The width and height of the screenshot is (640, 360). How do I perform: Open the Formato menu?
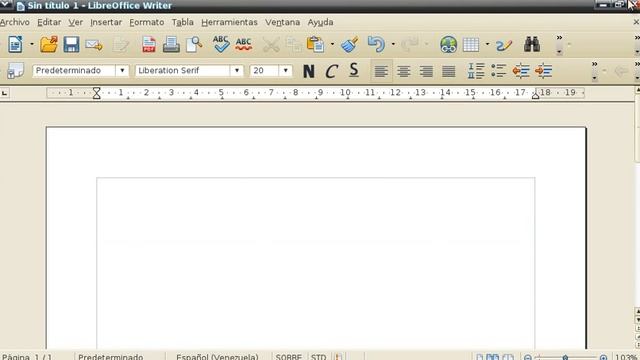147,22
